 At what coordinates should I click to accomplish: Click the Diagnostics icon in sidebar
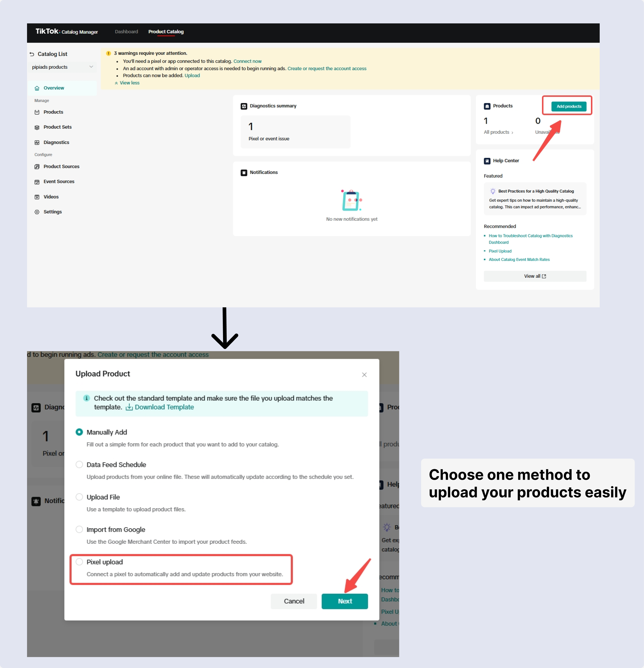[37, 142]
